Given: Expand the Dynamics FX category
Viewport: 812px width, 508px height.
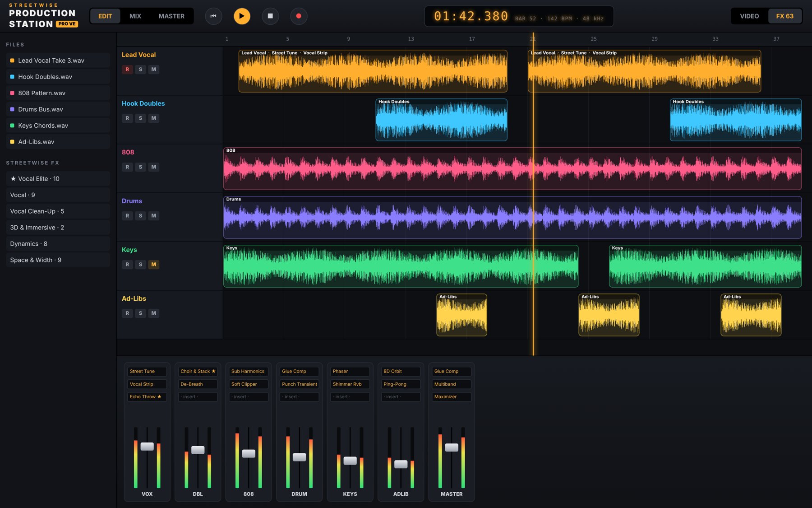Looking at the screenshot, I should [x=58, y=244].
